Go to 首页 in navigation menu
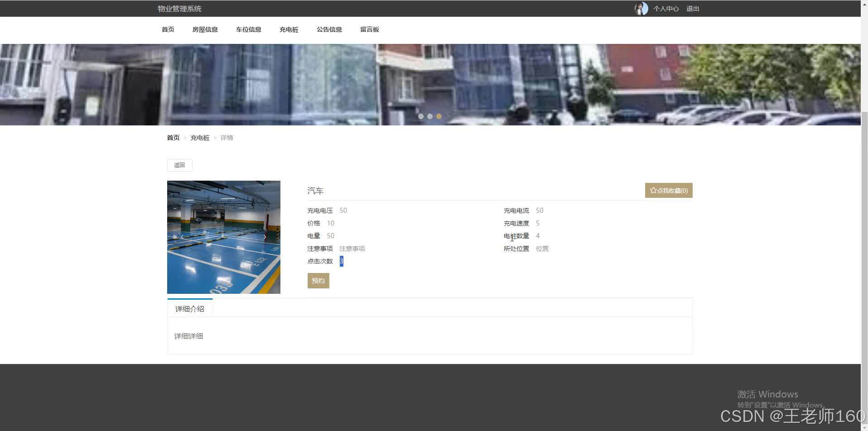 click(x=168, y=29)
